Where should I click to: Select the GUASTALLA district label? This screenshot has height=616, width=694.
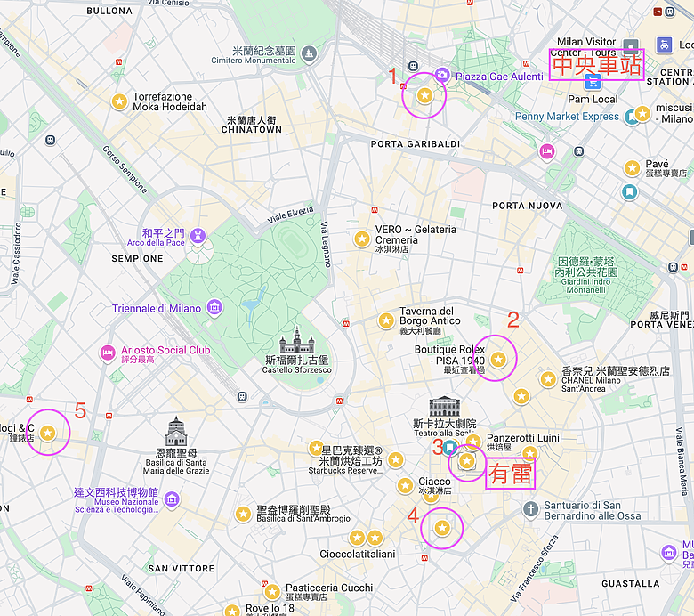[x=630, y=584]
